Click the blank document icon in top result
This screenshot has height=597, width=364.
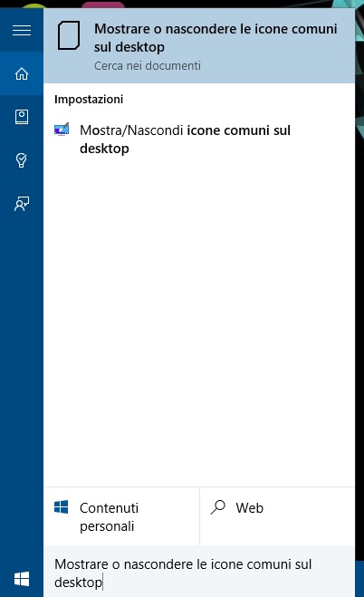tap(69, 35)
